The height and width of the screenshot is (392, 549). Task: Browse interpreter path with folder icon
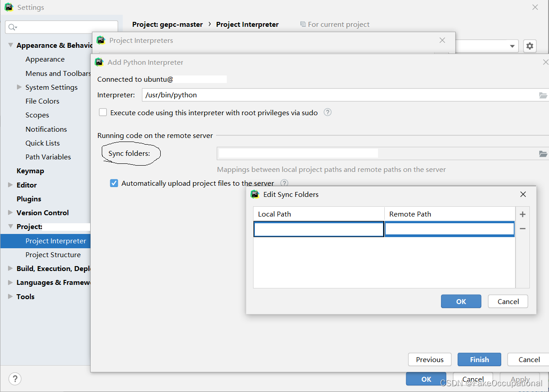[x=543, y=95]
